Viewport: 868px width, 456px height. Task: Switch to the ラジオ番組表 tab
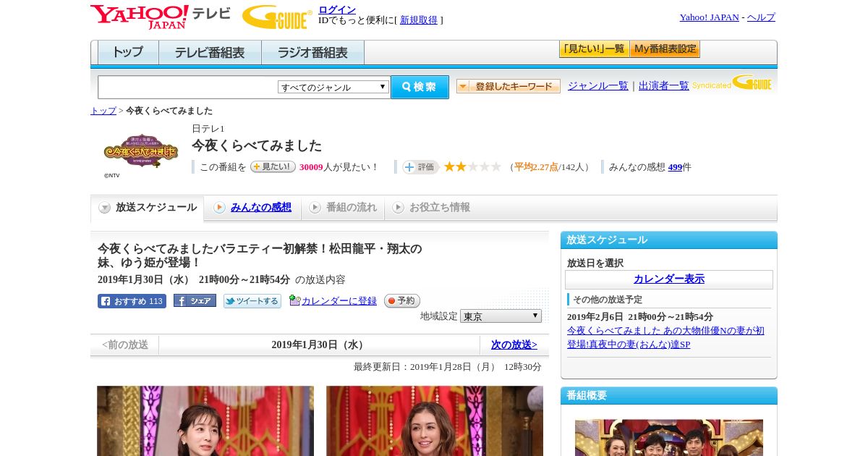point(312,53)
